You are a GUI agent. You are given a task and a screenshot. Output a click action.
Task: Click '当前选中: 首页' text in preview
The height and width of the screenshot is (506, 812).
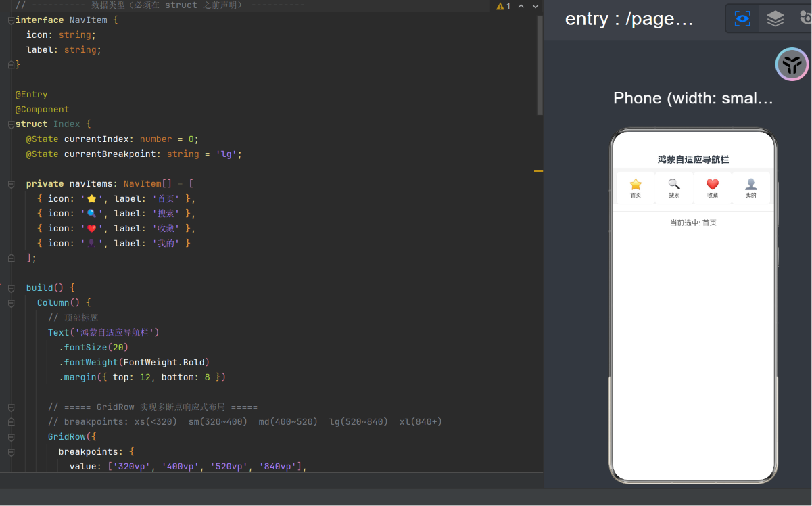(x=693, y=223)
